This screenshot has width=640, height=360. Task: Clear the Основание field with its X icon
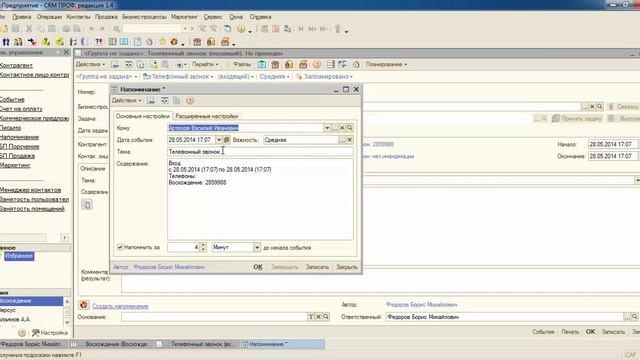tap(319, 317)
